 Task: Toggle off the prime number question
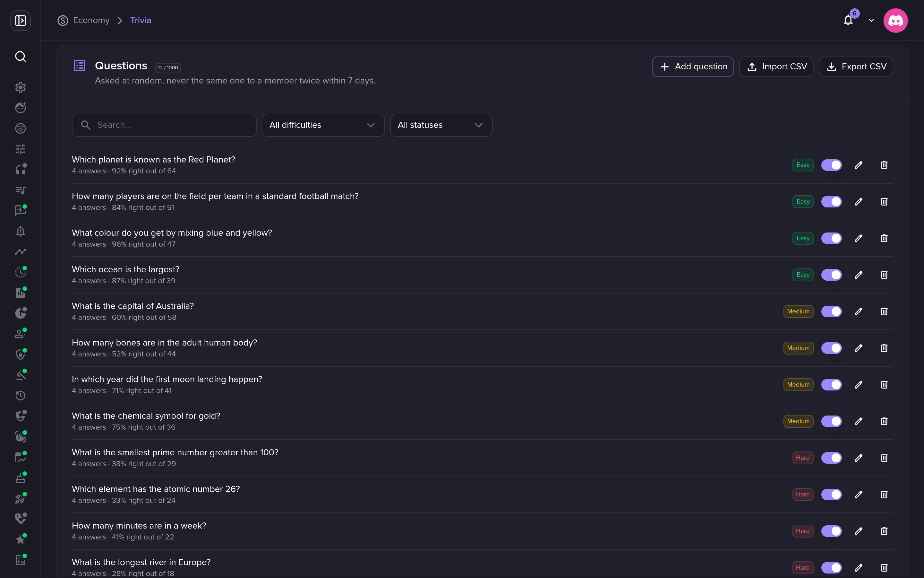[x=831, y=458]
